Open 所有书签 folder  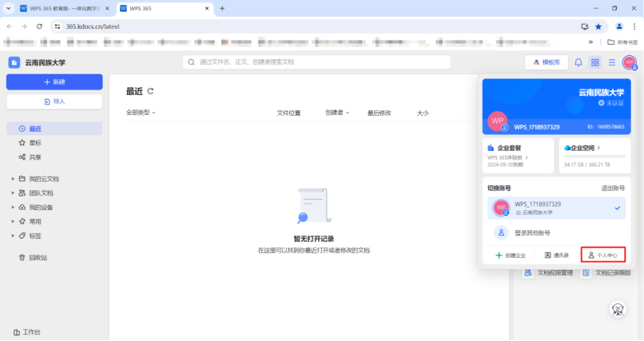(622, 42)
